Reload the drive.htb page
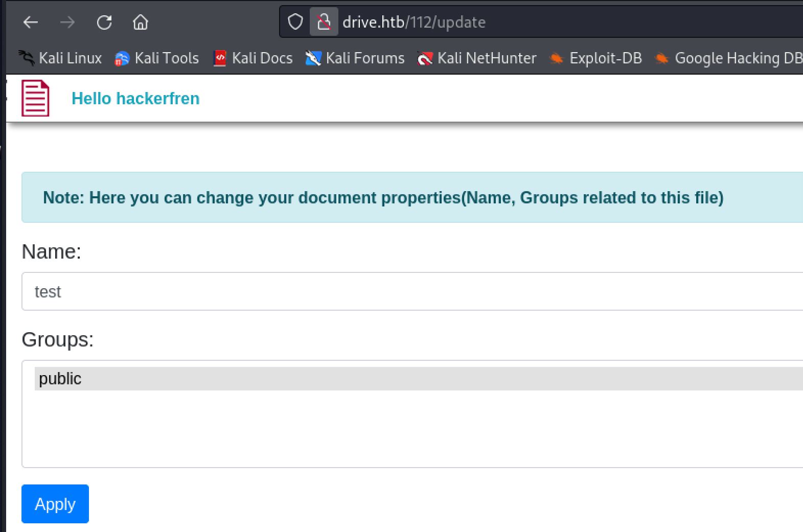 (104, 22)
